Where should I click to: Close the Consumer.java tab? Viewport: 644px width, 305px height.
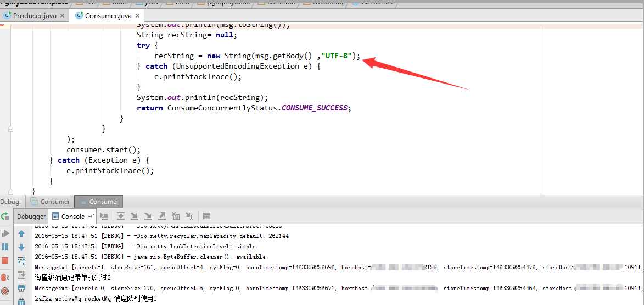tap(138, 15)
